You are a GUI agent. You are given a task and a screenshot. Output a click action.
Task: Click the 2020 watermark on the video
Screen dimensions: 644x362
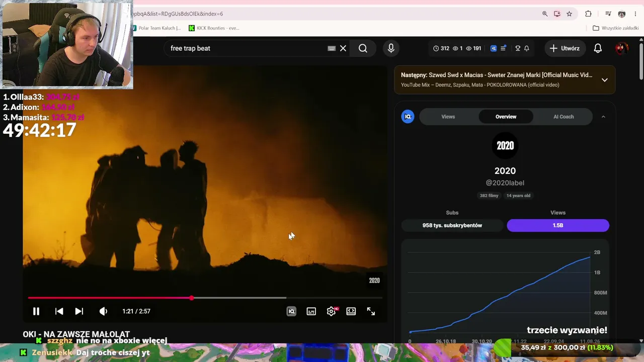click(x=374, y=281)
